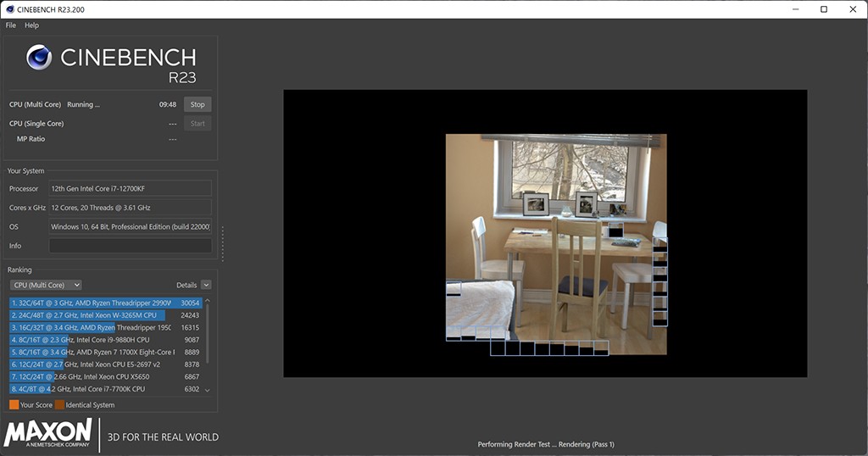Click the brown Identical System swatch
Screen dimensions: 868x456
59,405
